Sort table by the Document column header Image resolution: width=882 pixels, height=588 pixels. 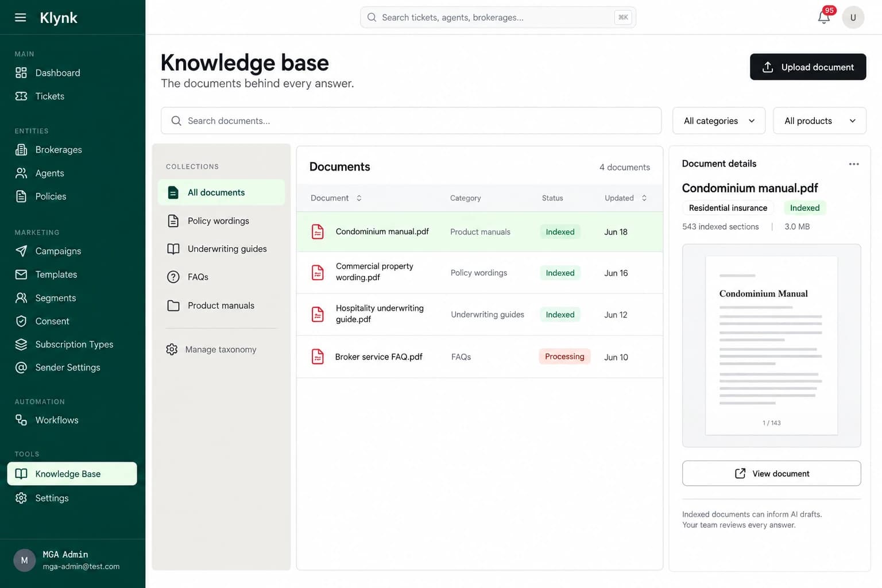click(336, 198)
